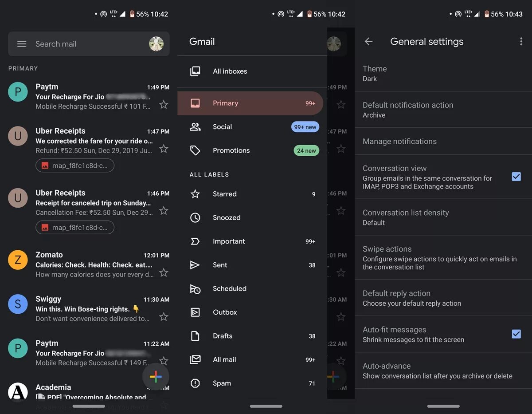Image resolution: width=532 pixels, height=414 pixels.
Task: Star the Paytm 11:22 AM email
Action: [x=164, y=361]
